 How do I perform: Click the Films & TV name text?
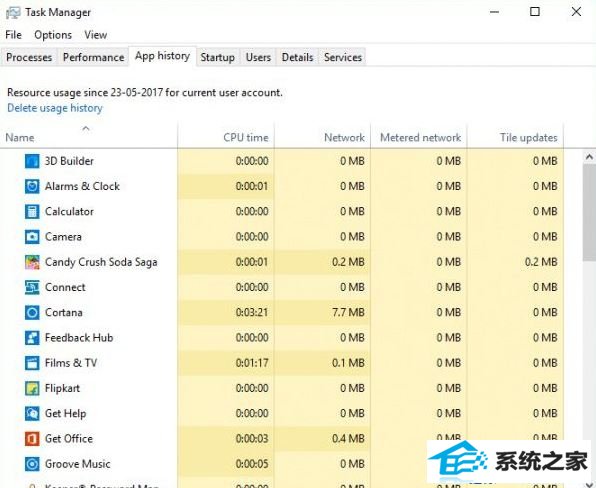point(71,363)
